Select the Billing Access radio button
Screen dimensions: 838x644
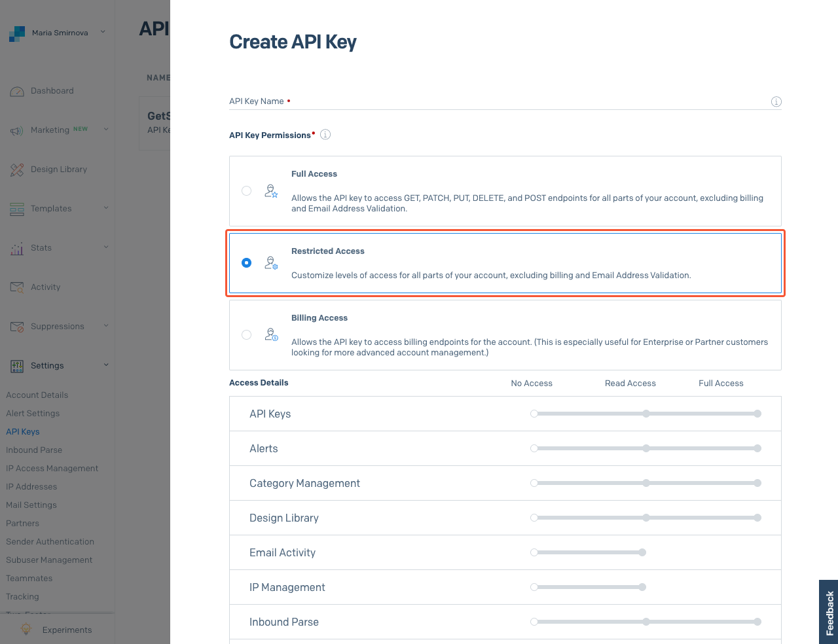click(247, 335)
